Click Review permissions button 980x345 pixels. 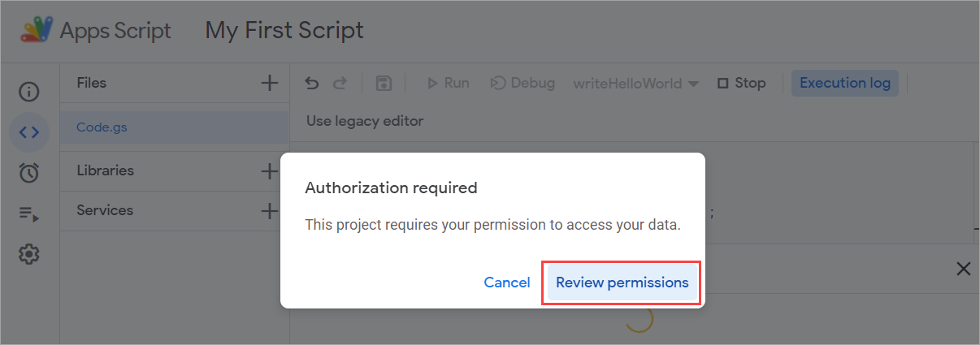pos(622,282)
